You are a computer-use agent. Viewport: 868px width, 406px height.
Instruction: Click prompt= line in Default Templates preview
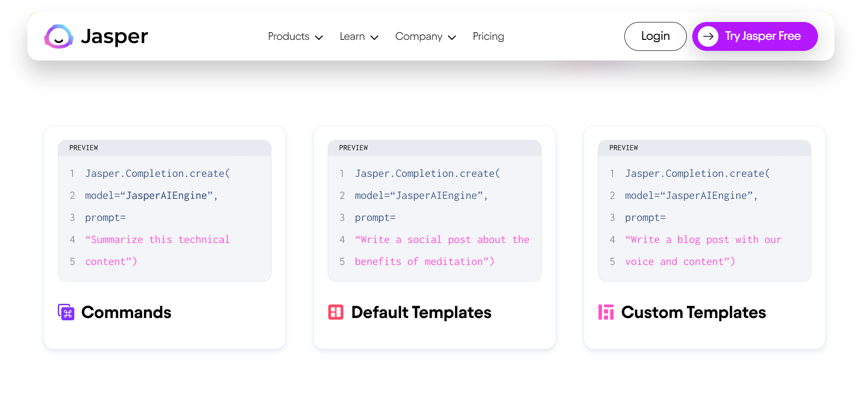[x=375, y=218]
